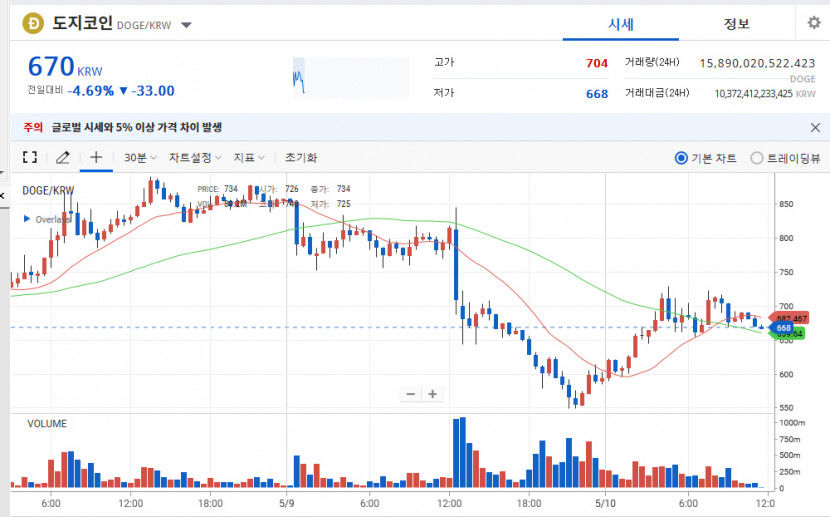830x517 pixels.
Task: Switch to the 정보 tab
Action: tap(736, 24)
